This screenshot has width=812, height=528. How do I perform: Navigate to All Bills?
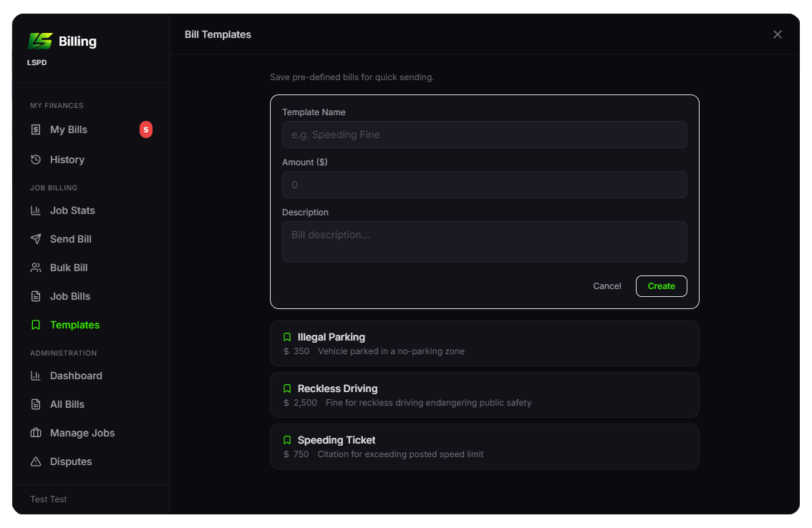coord(67,404)
